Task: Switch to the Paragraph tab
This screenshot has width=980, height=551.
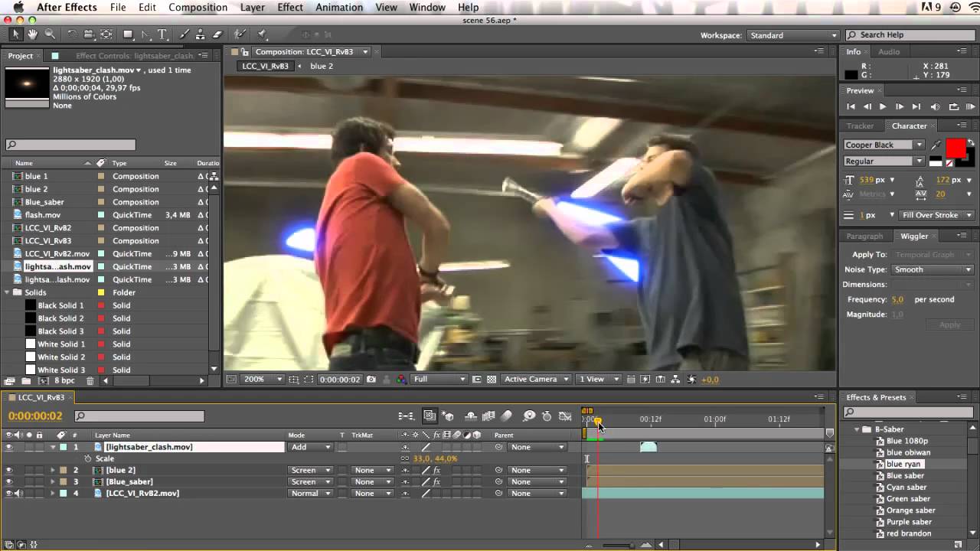Action: [x=864, y=236]
